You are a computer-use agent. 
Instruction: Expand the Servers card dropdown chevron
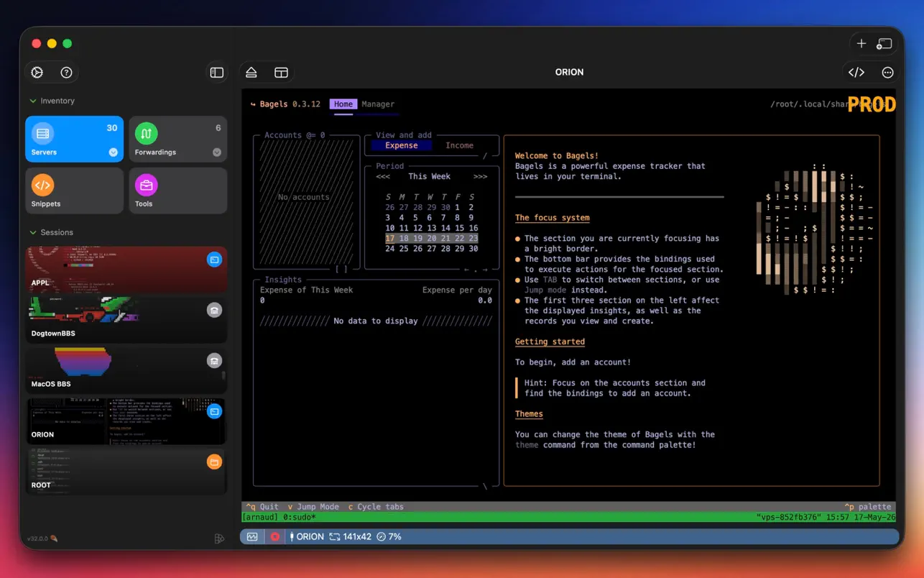113,152
